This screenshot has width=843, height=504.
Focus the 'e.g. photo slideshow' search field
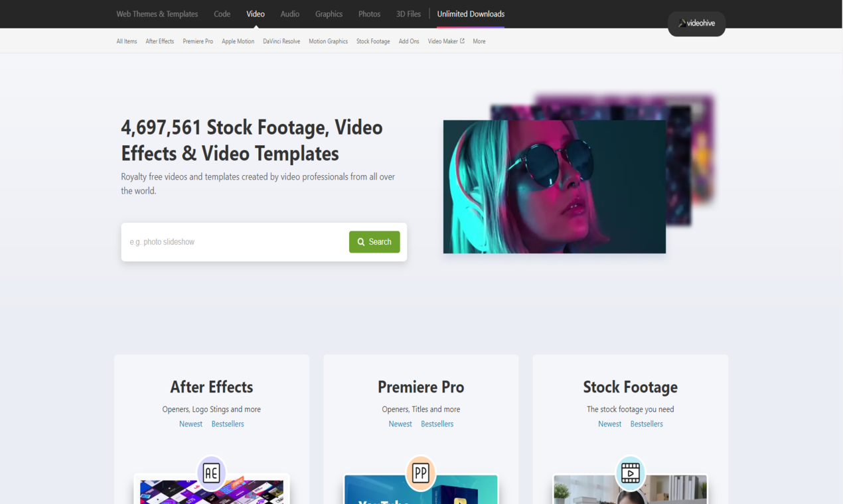[x=236, y=242]
